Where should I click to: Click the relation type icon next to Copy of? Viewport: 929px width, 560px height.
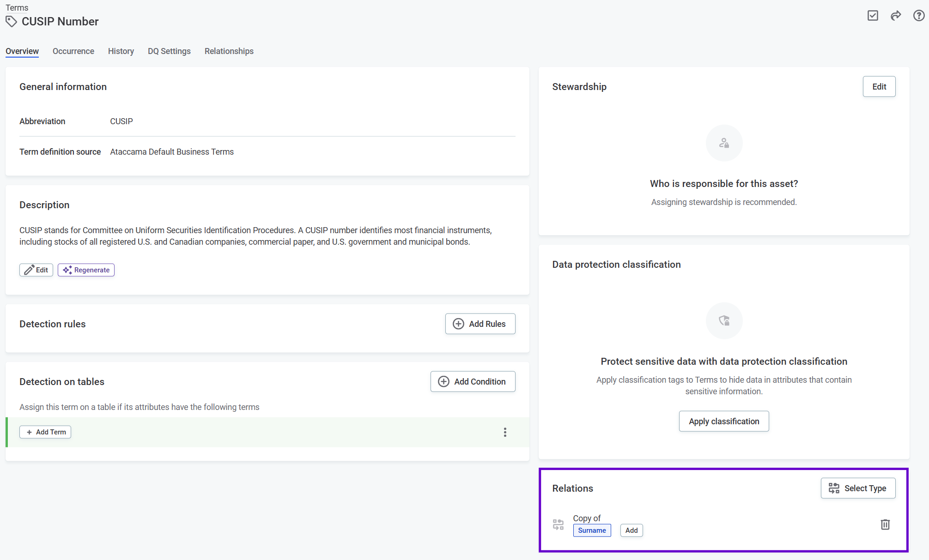(558, 524)
